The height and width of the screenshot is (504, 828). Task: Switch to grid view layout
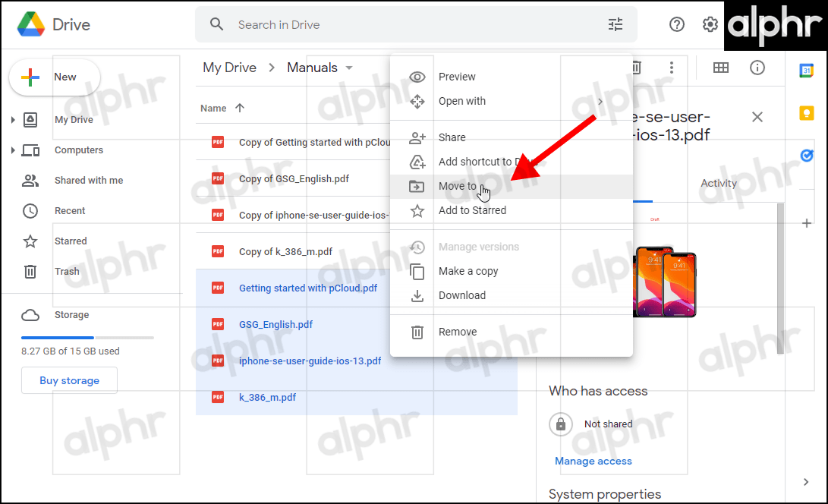[x=720, y=68]
